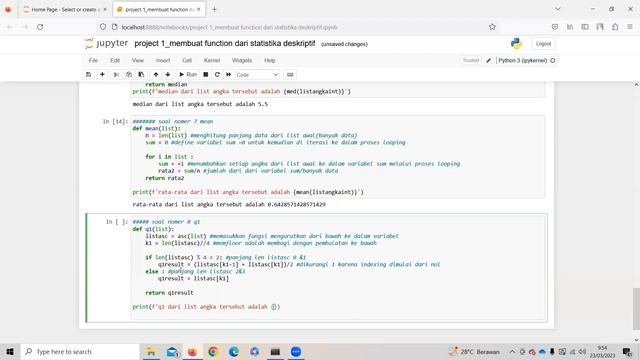Viewport: 640px width, 360px height.
Task: Open the View menu
Action: pyautogui.click(x=138, y=60)
